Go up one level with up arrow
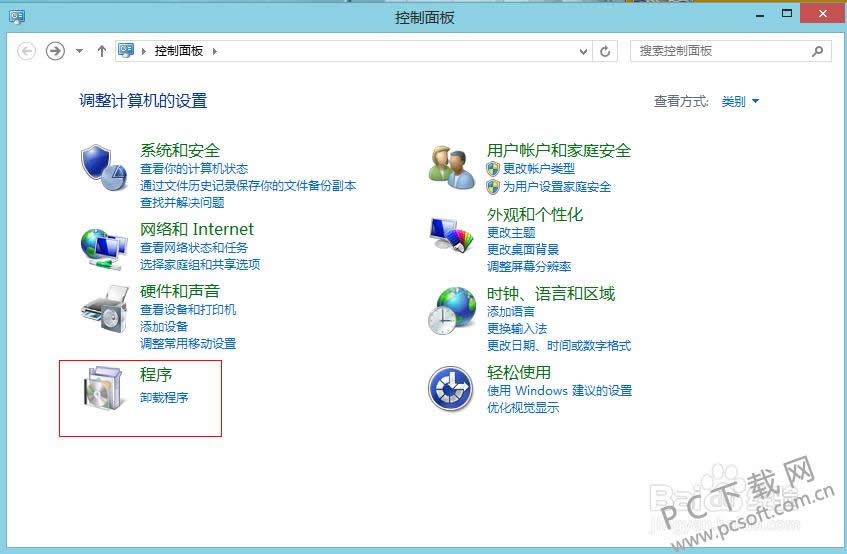Screen dimensions: 847x554 pos(102,51)
